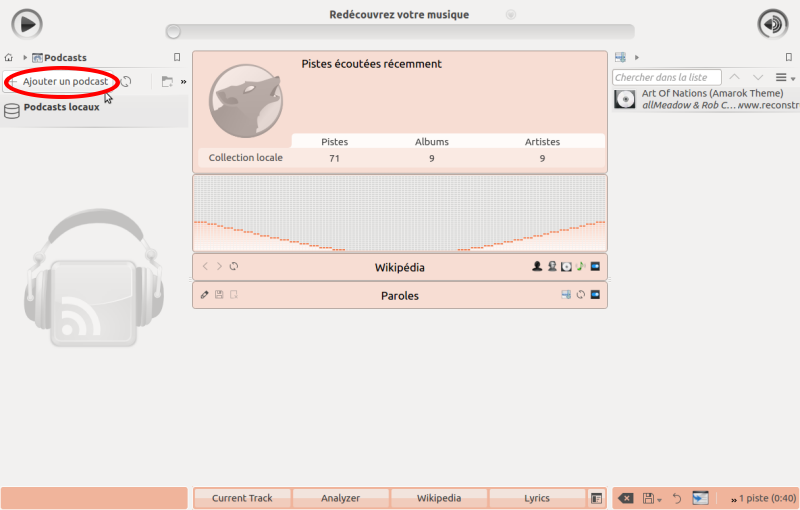
Task: Show the active track in the playlist
Action: [x=701, y=498]
